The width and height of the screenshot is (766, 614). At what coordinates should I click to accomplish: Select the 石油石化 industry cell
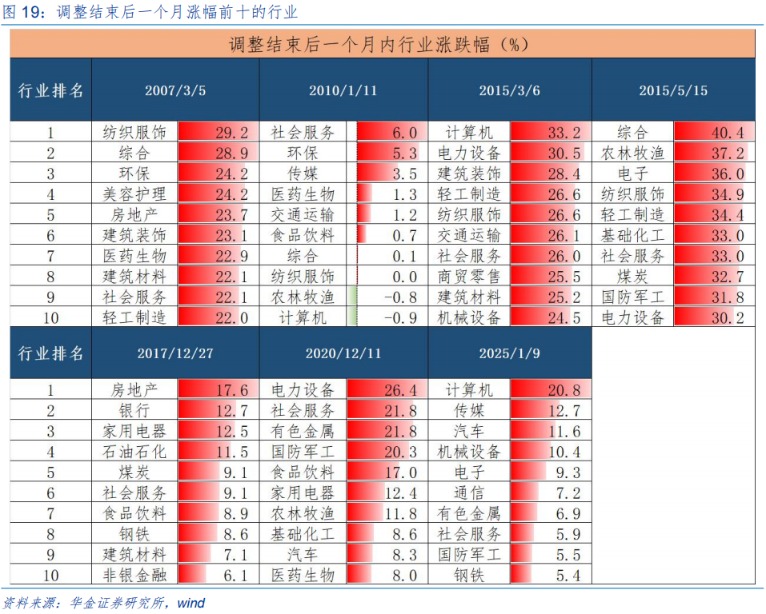coord(135,452)
